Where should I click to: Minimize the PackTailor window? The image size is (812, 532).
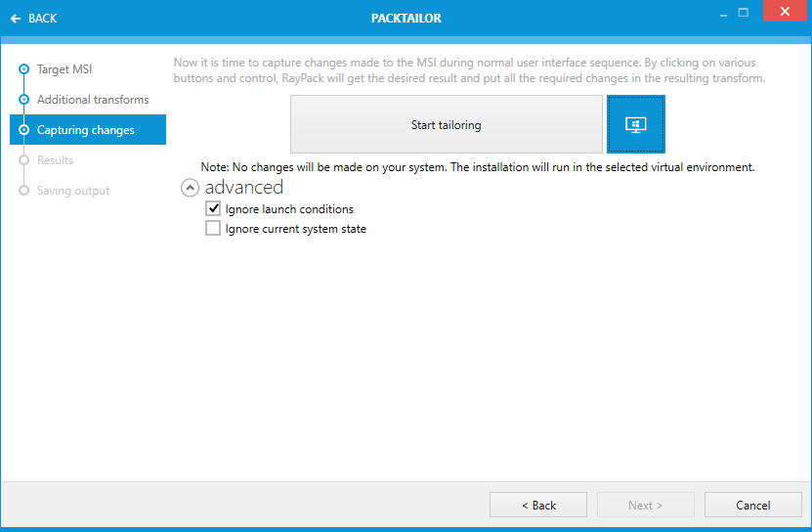(x=723, y=14)
